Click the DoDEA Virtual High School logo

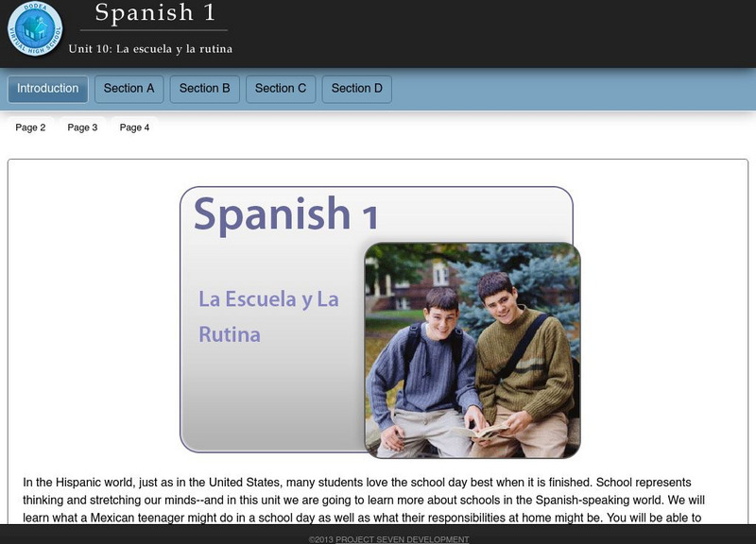pos(34,29)
